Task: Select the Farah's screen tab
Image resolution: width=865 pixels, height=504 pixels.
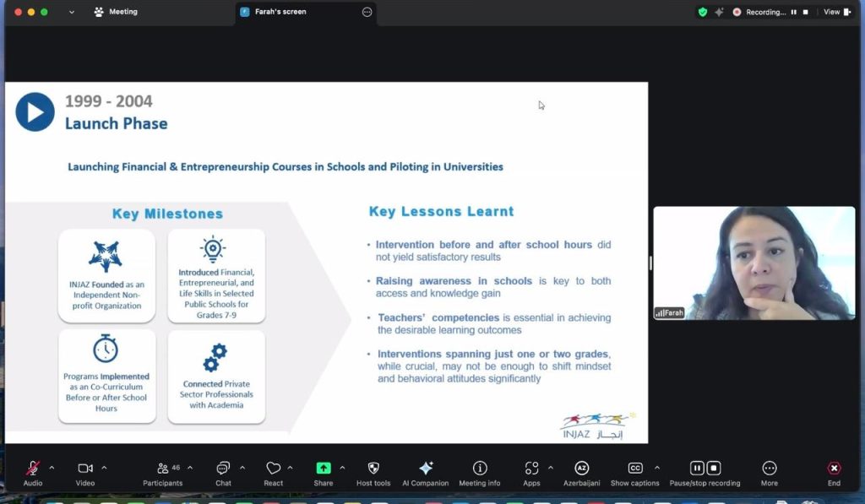Action: point(280,12)
